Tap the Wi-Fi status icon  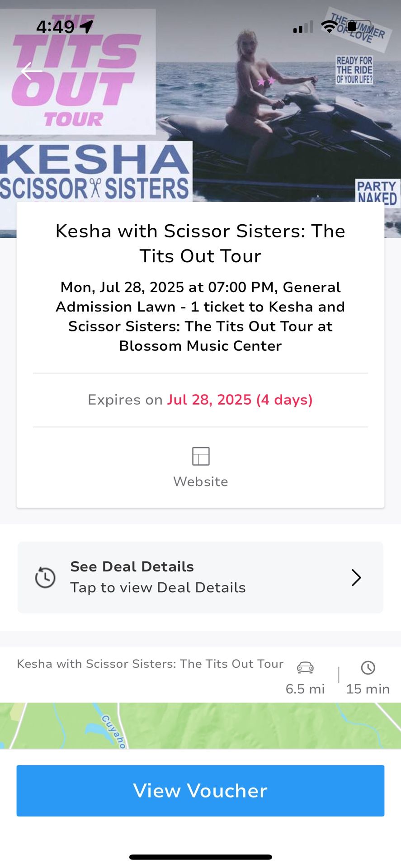330,27
